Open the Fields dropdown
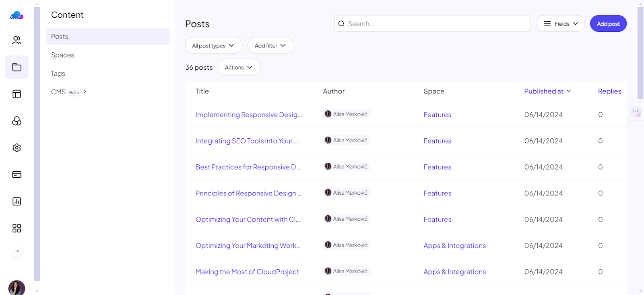The image size is (644, 295). coord(560,24)
